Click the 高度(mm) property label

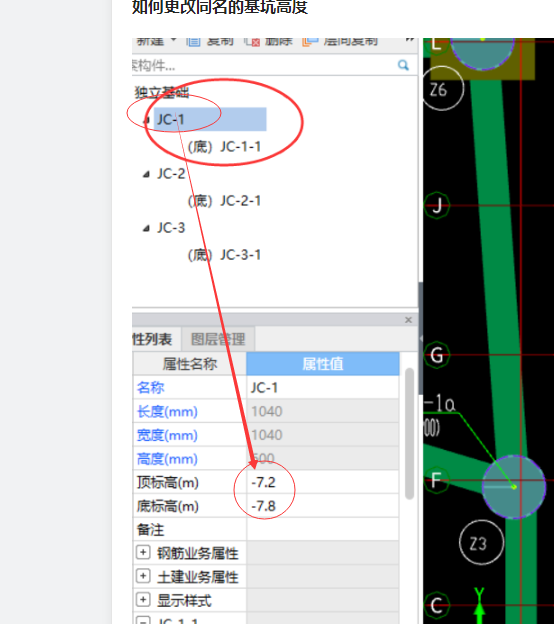(167, 459)
